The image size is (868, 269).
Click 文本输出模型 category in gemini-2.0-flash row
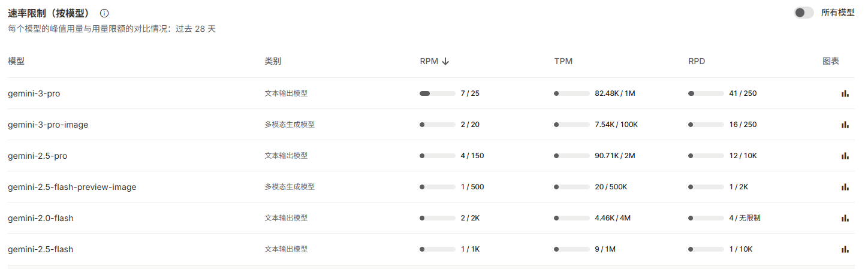pos(286,218)
